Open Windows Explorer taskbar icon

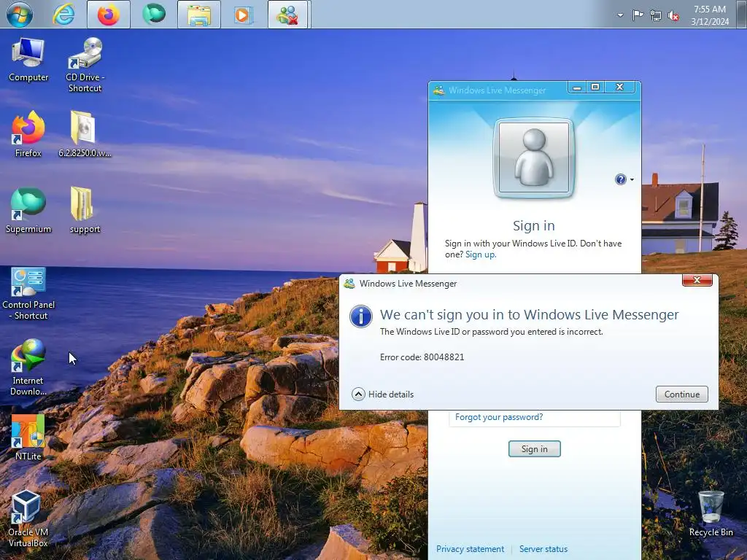coord(199,15)
